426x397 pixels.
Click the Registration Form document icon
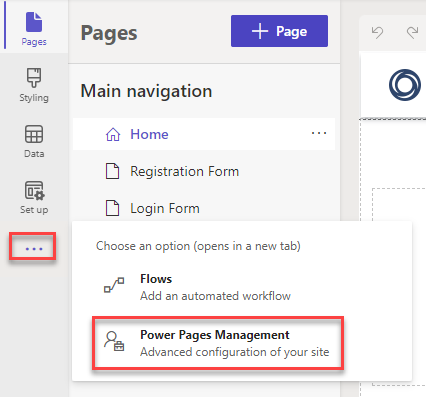112,171
